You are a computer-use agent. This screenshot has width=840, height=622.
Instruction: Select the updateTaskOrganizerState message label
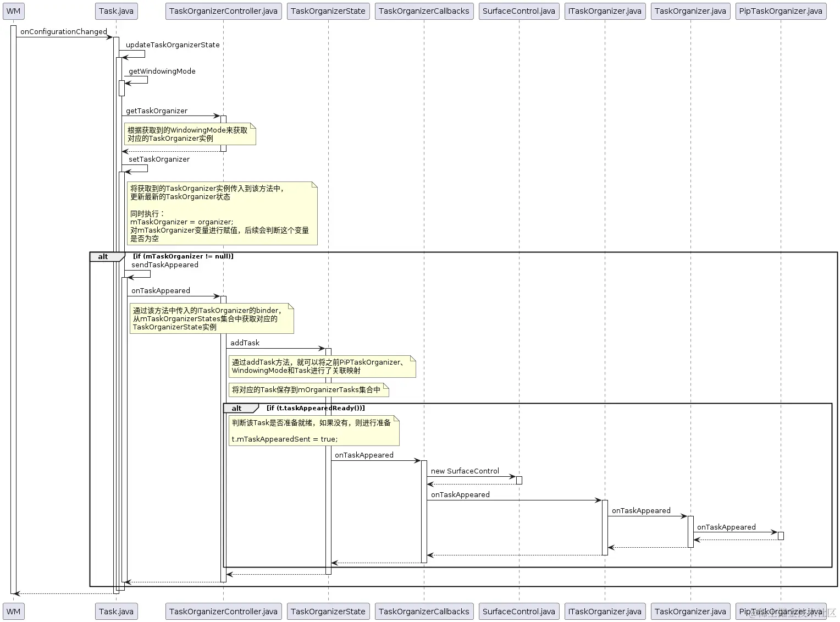coord(173,45)
